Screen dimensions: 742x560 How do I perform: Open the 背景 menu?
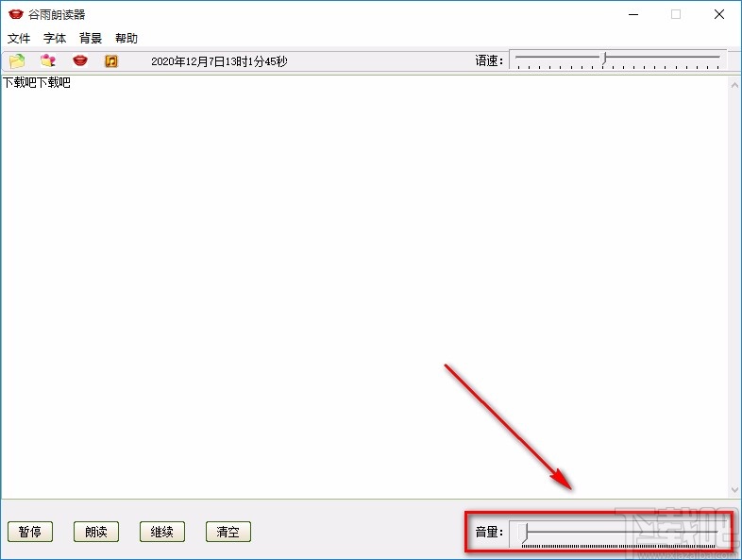click(91, 39)
